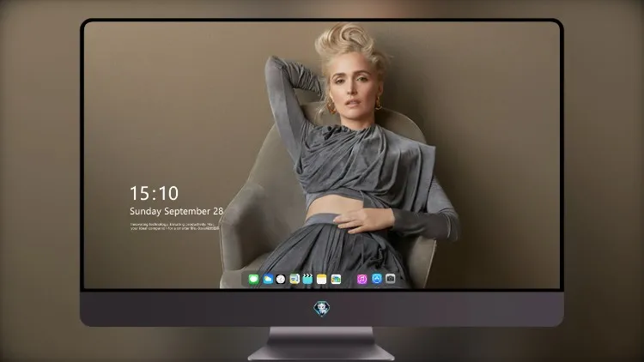Image resolution: width=644 pixels, height=362 pixels.
Task: Click the Sunday September 28 date text
Action: (177, 211)
